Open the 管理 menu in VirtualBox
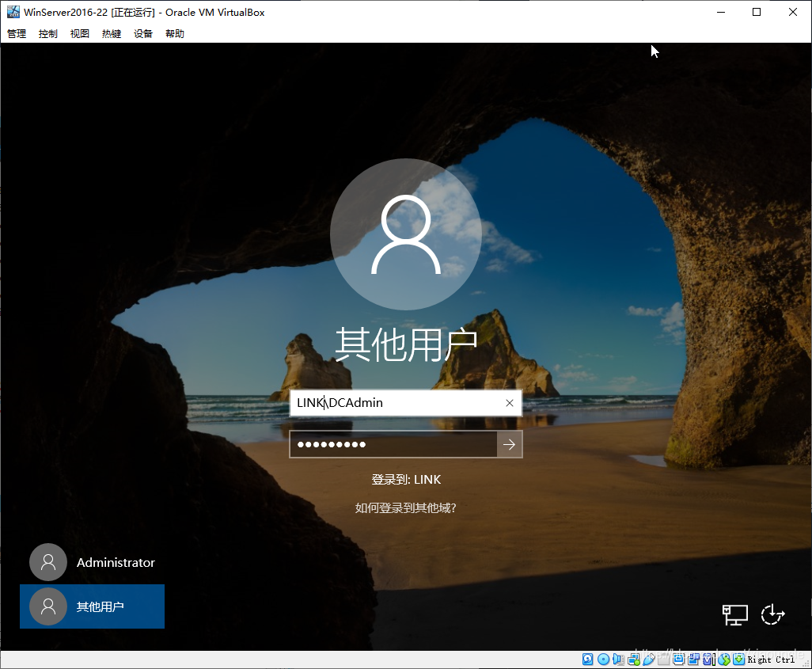The height and width of the screenshot is (669, 812). (16, 34)
